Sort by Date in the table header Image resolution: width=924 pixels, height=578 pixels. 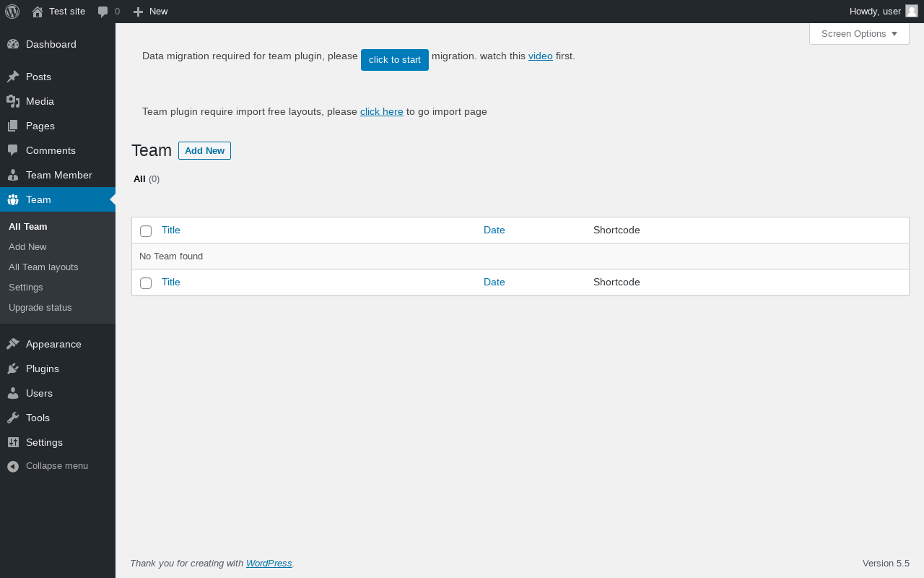point(494,230)
